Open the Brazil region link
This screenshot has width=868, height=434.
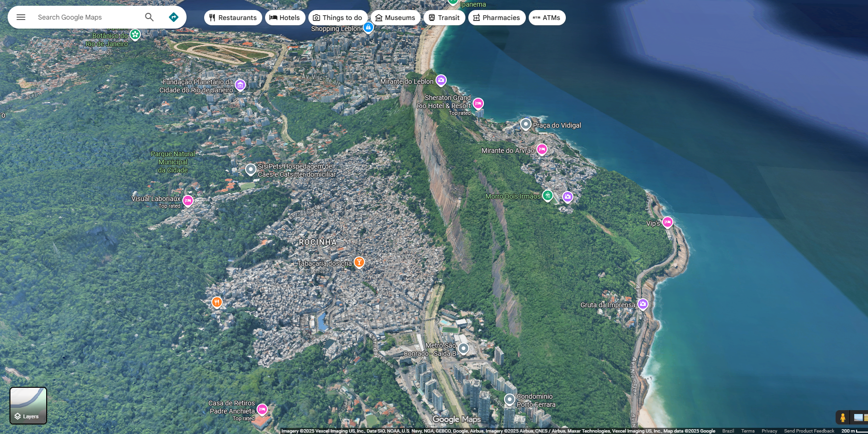[x=728, y=431]
